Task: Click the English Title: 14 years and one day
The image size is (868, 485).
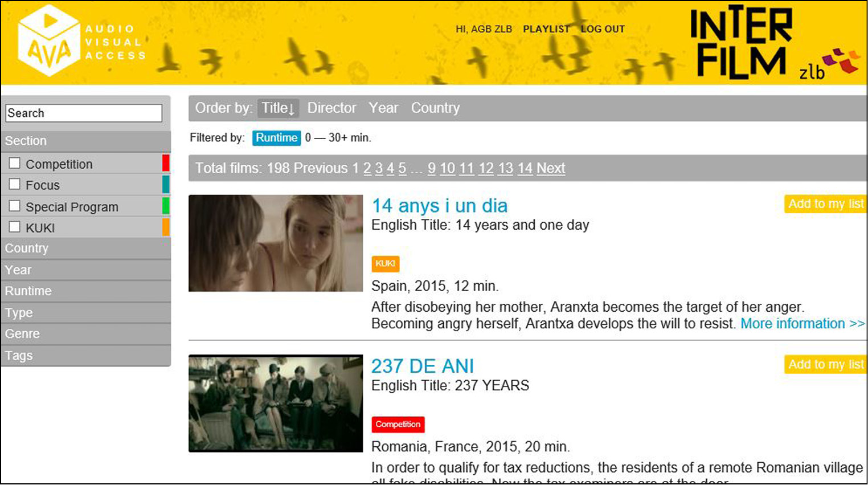Action: (480, 225)
